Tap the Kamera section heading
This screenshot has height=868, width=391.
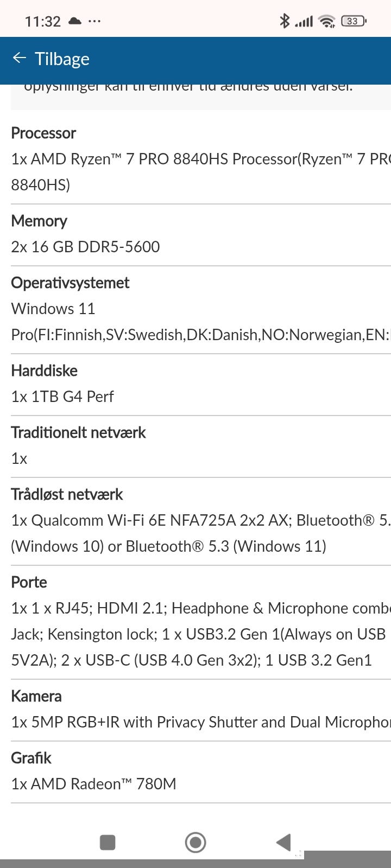click(x=36, y=696)
